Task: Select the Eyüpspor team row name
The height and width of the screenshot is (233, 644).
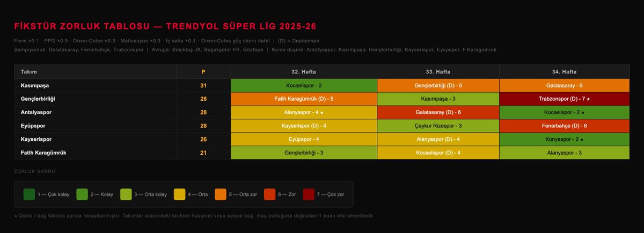Action: coord(33,126)
